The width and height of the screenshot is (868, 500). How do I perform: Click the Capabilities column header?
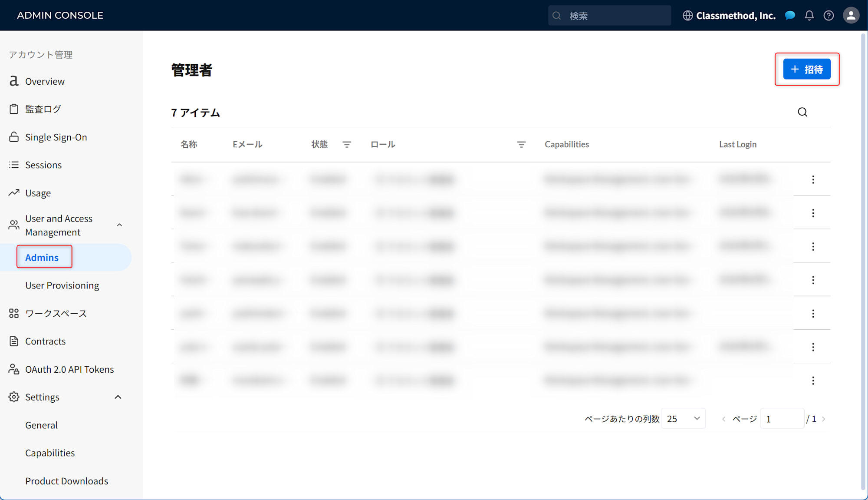[567, 144]
